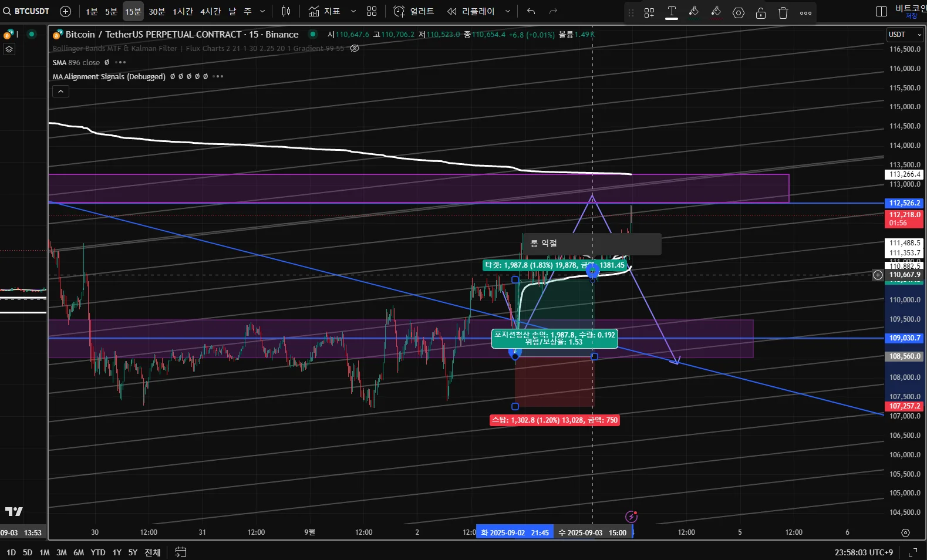Open the 비트코인 saved layout menu
The image size is (927, 560).
pos(911,11)
